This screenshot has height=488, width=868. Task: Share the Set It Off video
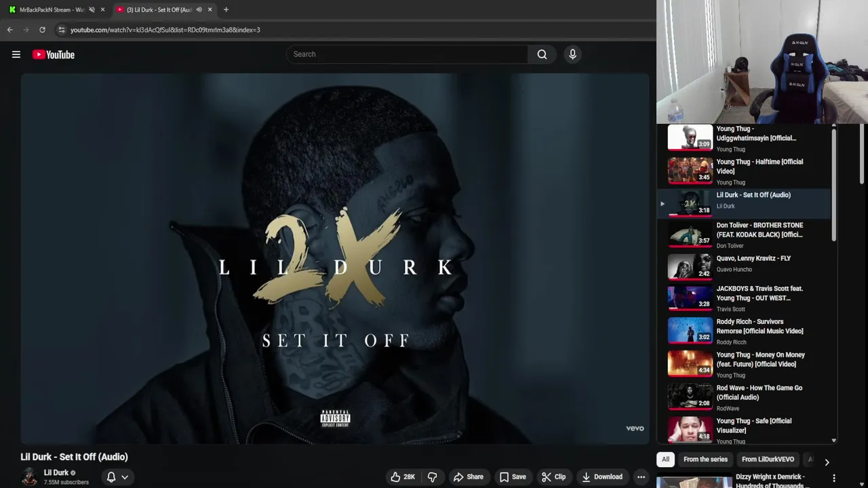click(469, 476)
